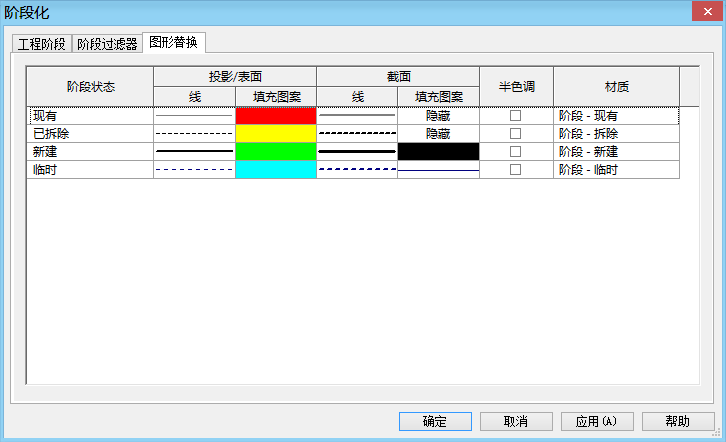726x442 pixels.
Task: Edit thick cut line for 新建
Action: point(357,151)
